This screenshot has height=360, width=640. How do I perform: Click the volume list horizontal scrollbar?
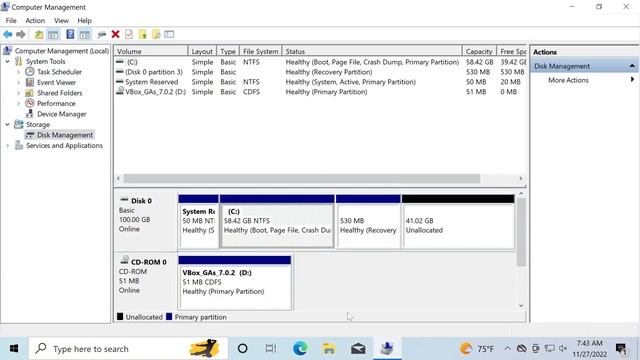tap(302, 179)
